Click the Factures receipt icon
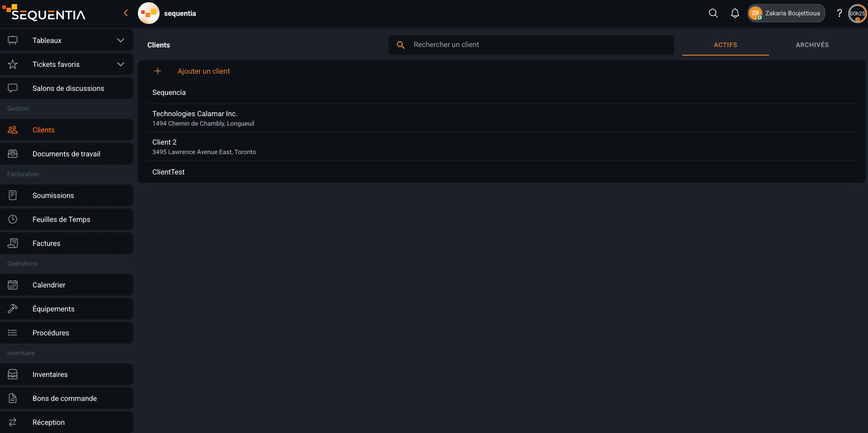The image size is (868, 433). pyautogui.click(x=13, y=243)
